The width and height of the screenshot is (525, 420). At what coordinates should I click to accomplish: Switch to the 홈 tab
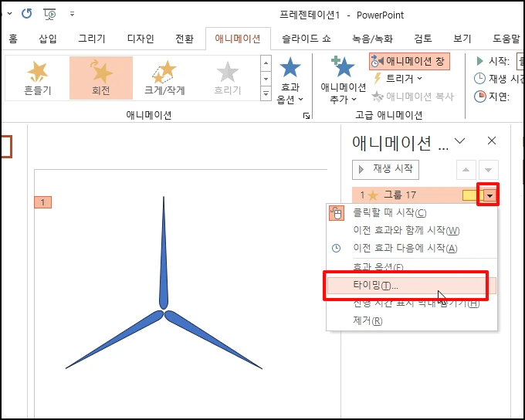12,39
